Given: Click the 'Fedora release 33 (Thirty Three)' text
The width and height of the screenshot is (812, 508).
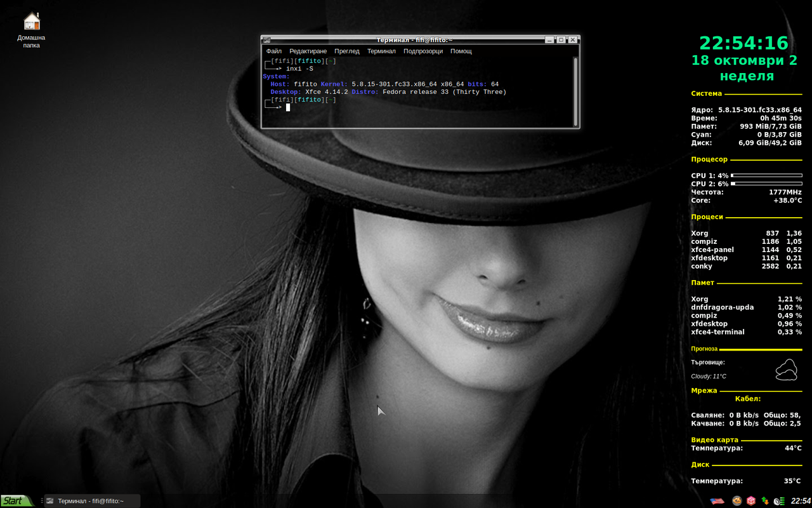Looking at the screenshot, I should 444,92.
